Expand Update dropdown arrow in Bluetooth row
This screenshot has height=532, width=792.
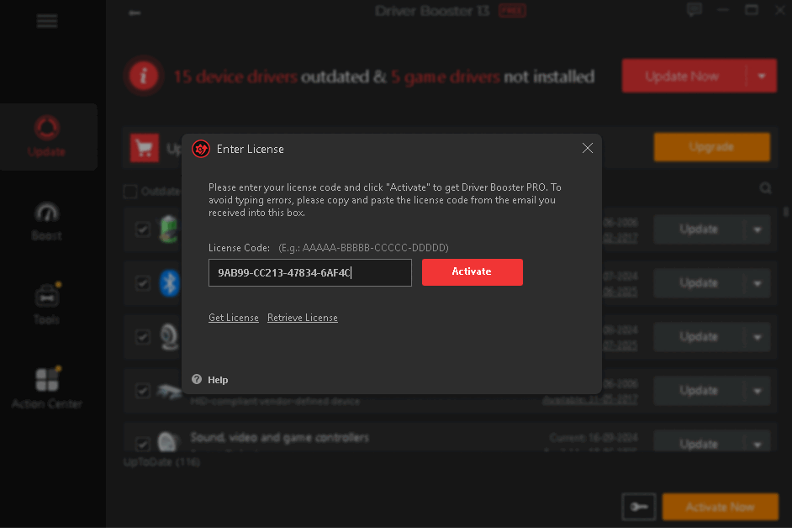(x=757, y=283)
